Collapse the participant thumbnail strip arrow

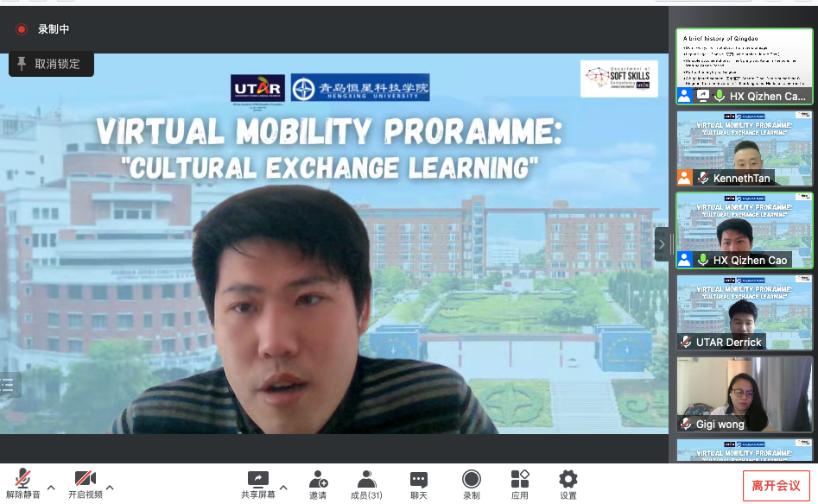662,244
